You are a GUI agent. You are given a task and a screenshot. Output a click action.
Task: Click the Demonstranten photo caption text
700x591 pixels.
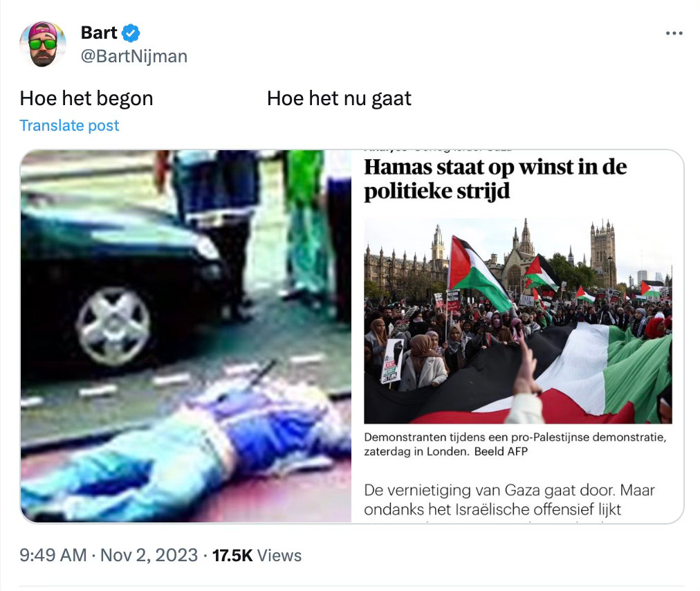click(x=515, y=444)
